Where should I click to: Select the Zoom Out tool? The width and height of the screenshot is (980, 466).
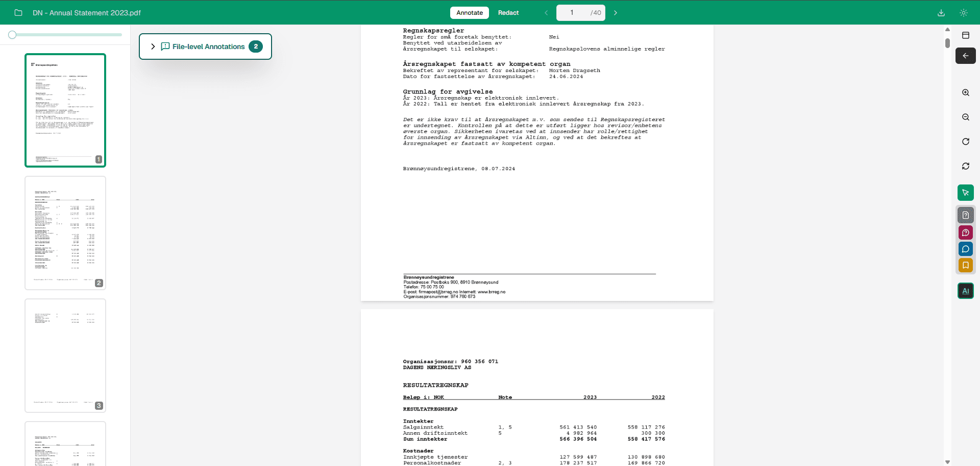click(x=966, y=117)
